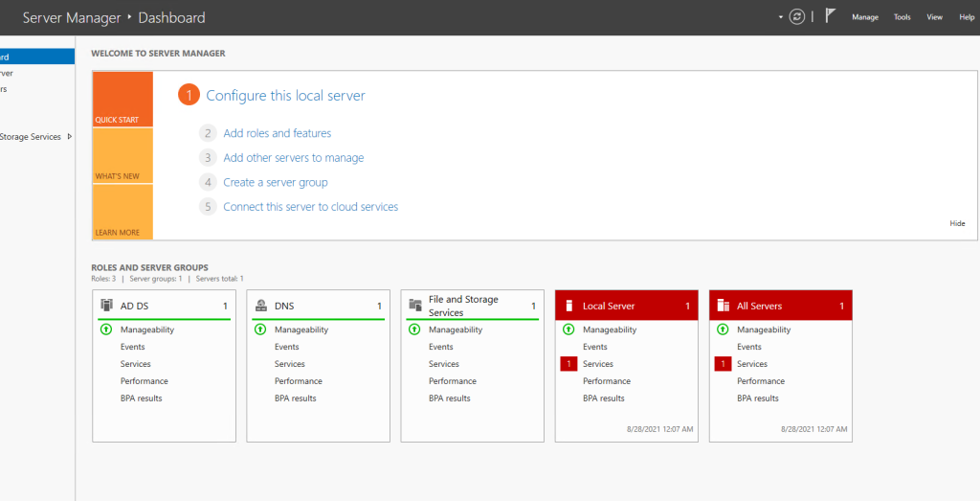Viewport: 980px width, 501px height.
Task: Click the DNS role tile icon
Action: click(x=260, y=306)
